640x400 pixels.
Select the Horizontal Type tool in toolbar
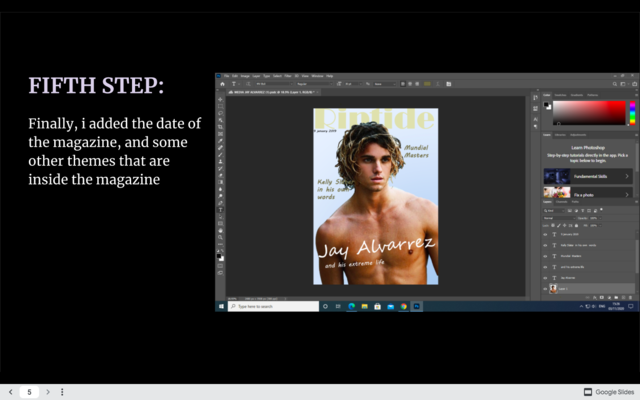point(220,210)
